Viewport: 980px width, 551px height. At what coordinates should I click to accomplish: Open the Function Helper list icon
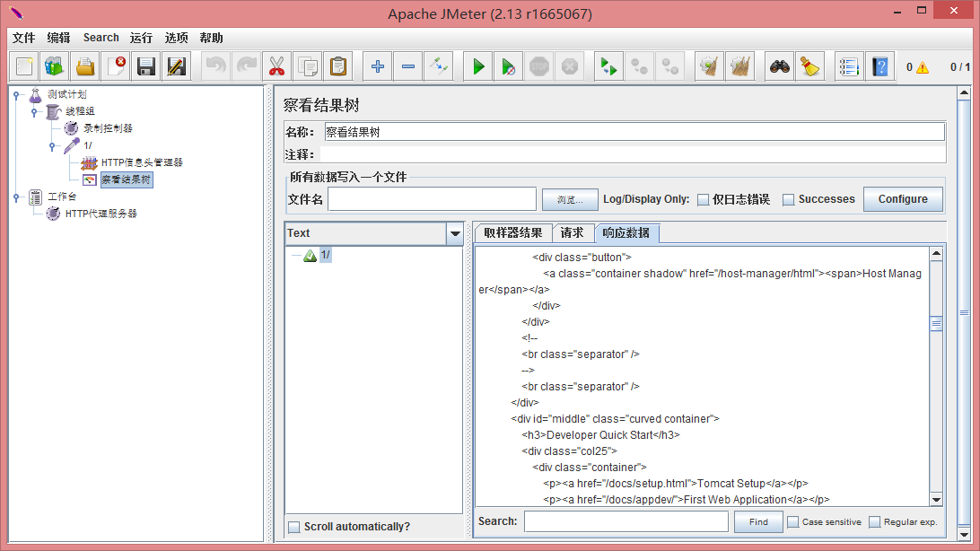849,66
